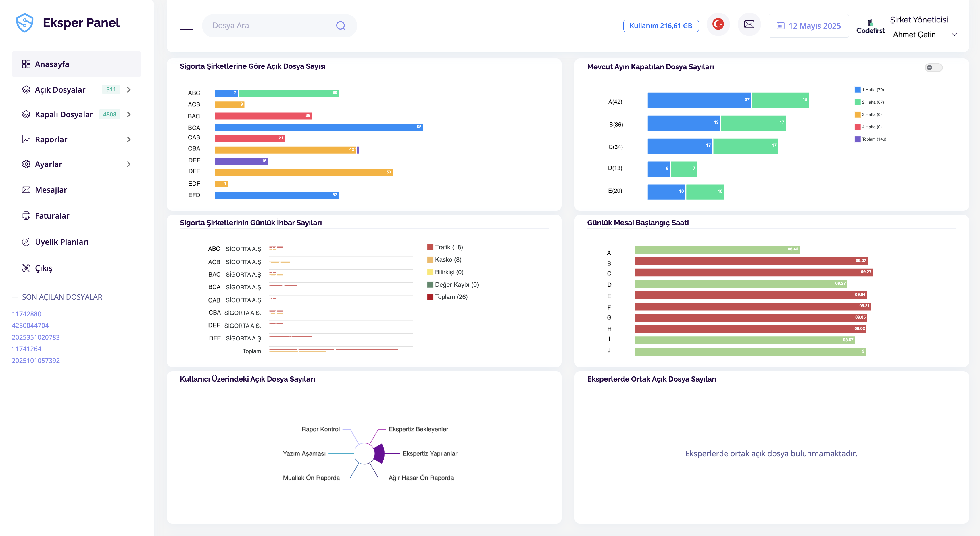Expand the Açık Dosyalar submenu chevron
Screen dimensions: 980x536
(x=128, y=89)
